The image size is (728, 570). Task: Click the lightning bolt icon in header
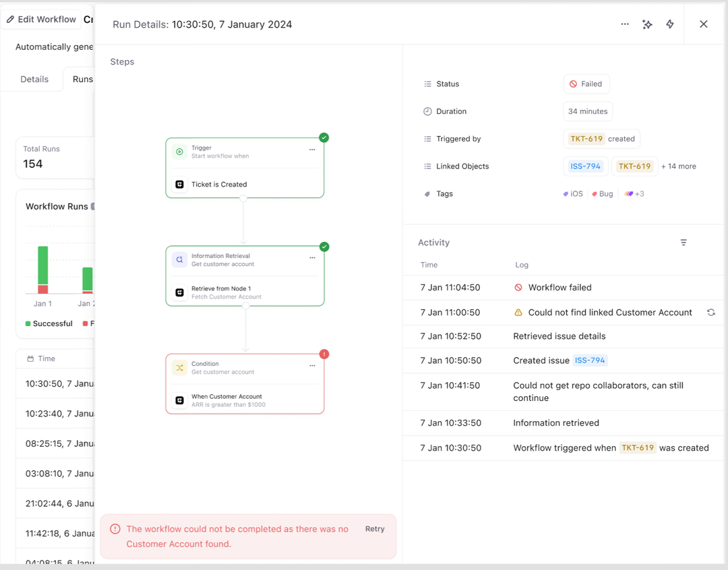pyautogui.click(x=670, y=24)
